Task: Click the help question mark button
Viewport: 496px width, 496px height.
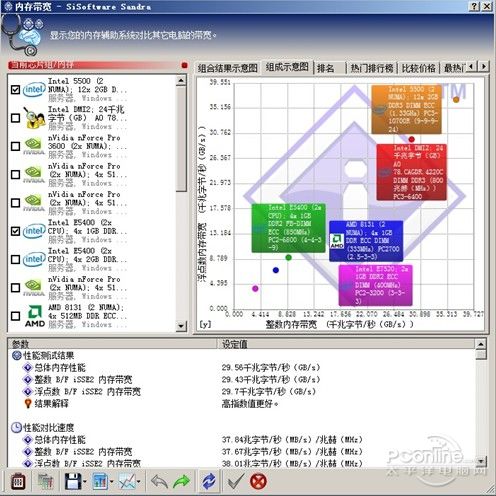Action: tap(475, 6)
